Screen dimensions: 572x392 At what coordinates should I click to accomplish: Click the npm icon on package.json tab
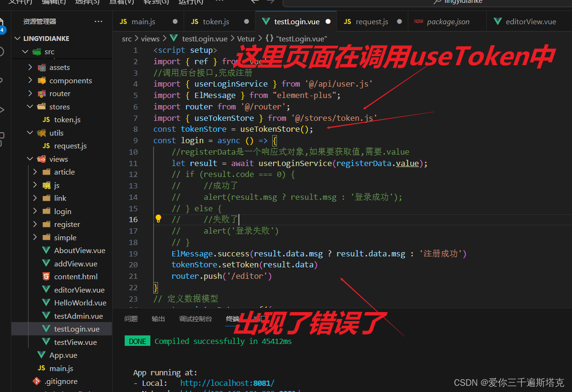(x=418, y=21)
